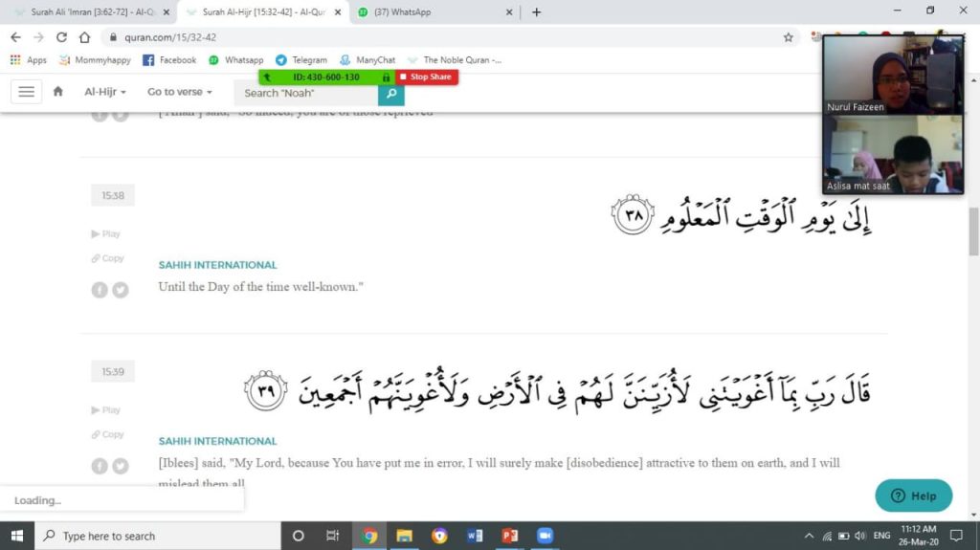Reload the page using the refresh icon
Viewport: 980px width, 550px height.
(61, 37)
